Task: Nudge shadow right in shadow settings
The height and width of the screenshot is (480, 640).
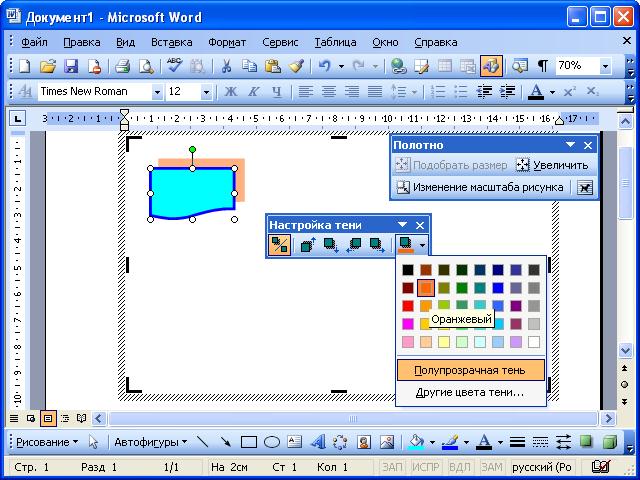Action: pos(376,245)
